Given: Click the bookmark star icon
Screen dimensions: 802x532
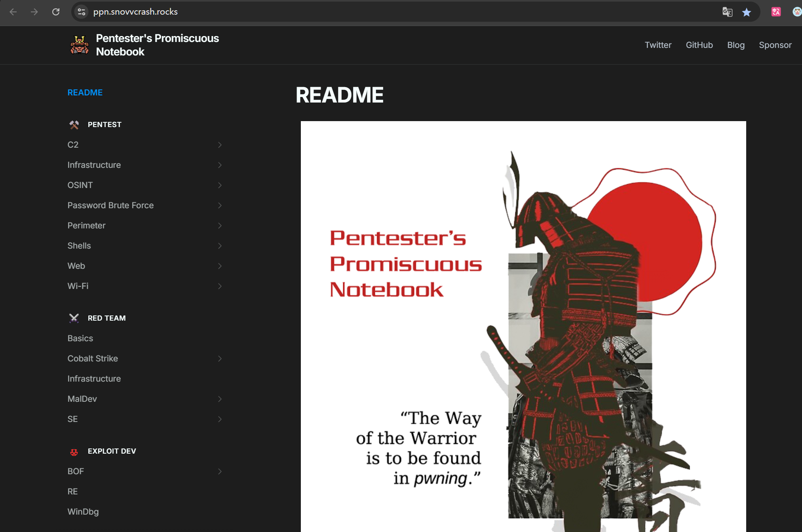Looking at the screenshot, I should [x=747, y=12].
